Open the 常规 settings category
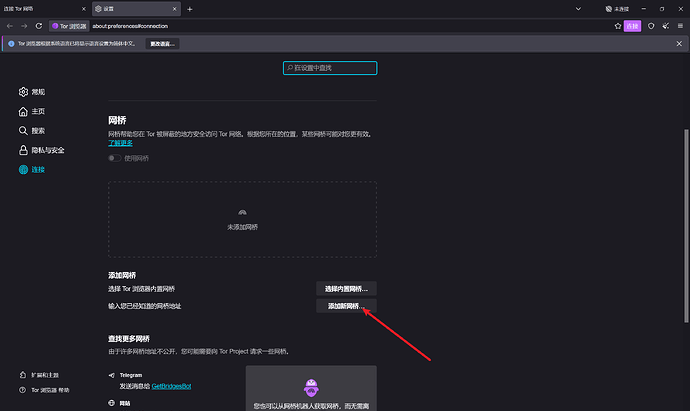 pos(32,92)
